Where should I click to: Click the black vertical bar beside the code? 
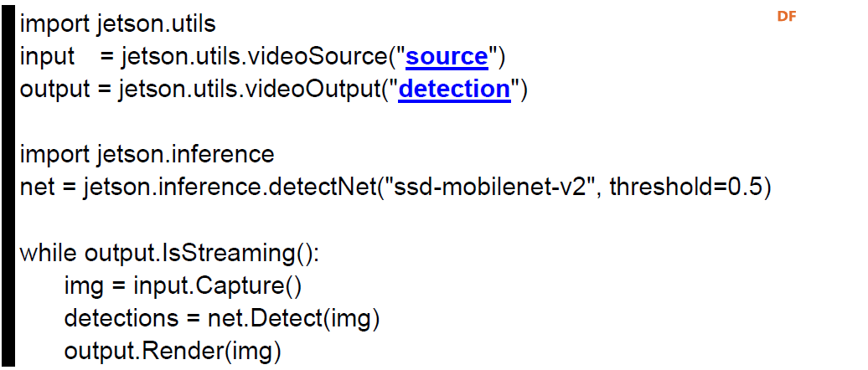pos(8,185)
